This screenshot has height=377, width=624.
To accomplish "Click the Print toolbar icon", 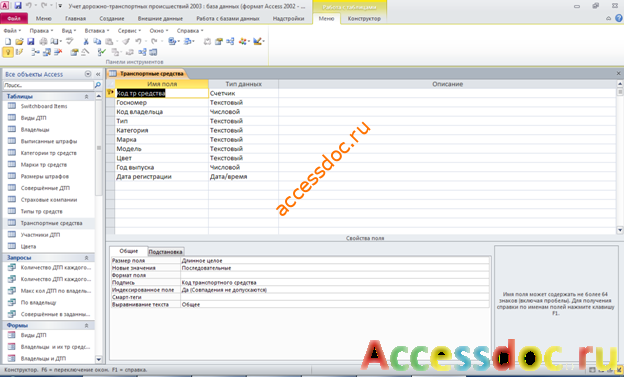I will point(43,41).
